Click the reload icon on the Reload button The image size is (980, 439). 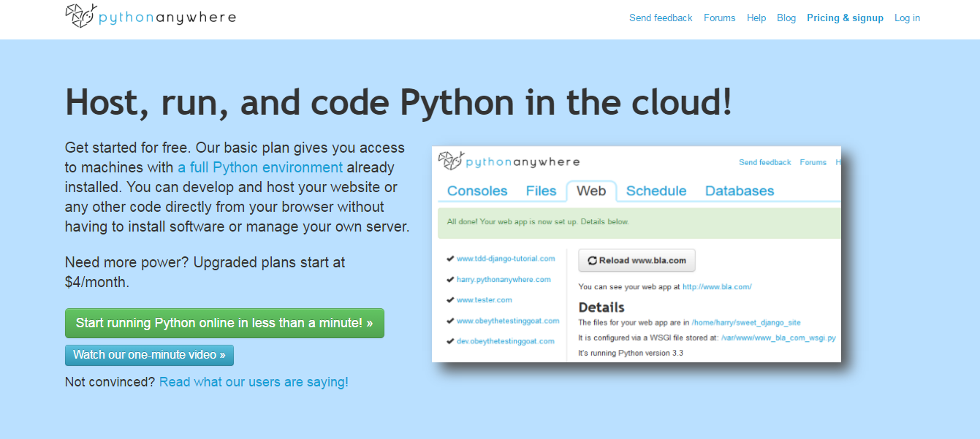pos(593,260)
